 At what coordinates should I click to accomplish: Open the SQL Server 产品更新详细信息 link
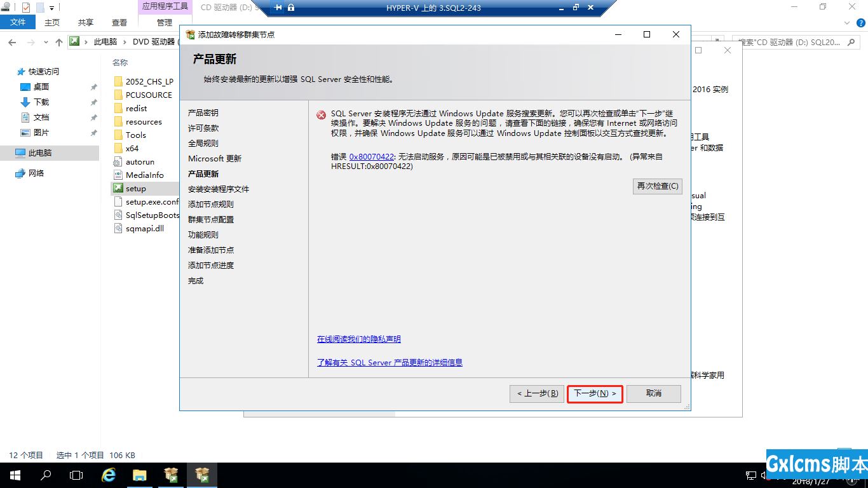click(390, 362)
